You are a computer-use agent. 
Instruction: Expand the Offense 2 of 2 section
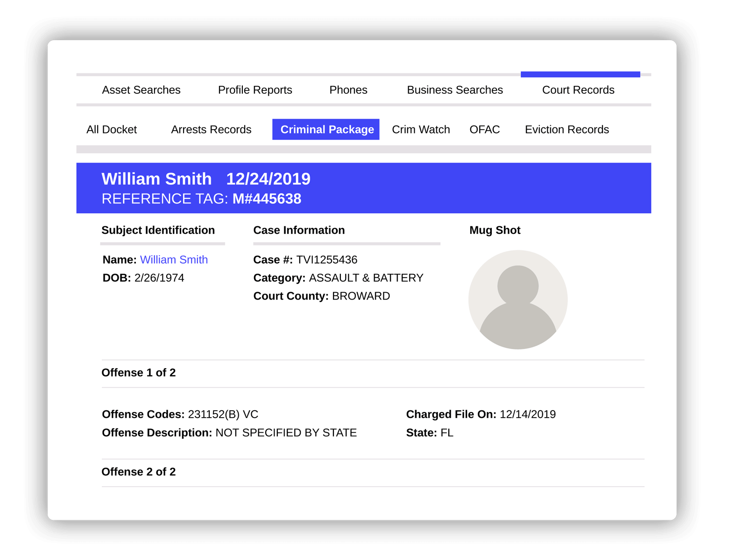click(x=373, y=472)
